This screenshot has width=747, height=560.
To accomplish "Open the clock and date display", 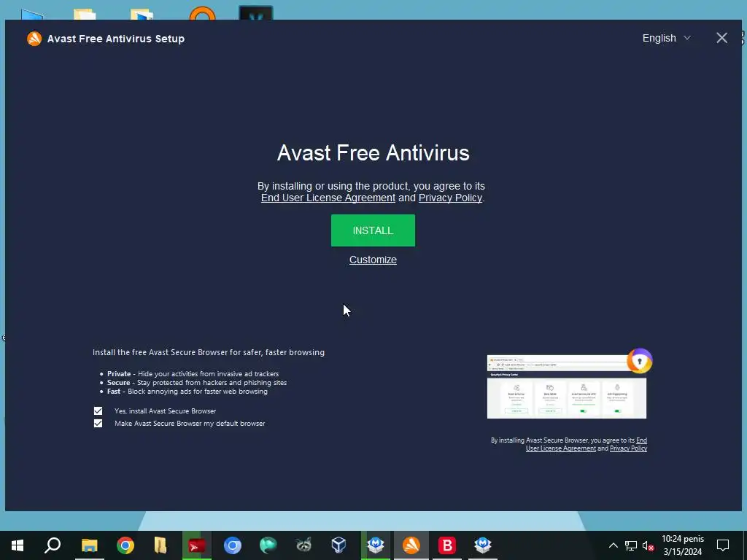I will [683, 545].
